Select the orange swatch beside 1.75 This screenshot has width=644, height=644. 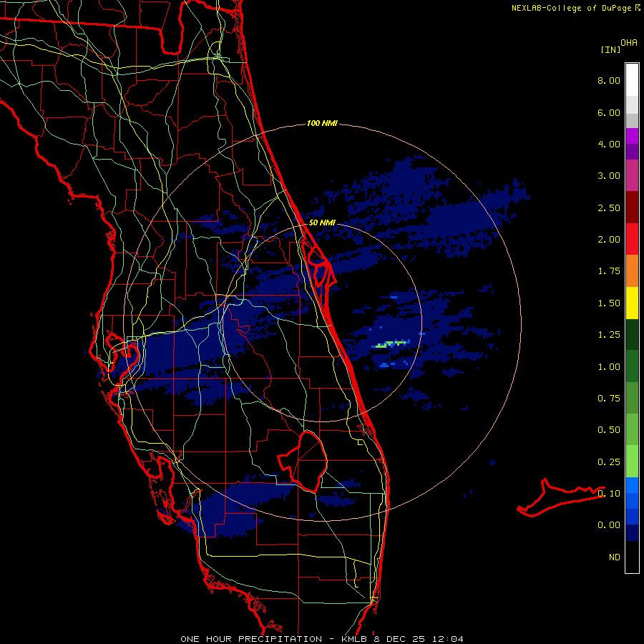point(632,271)
